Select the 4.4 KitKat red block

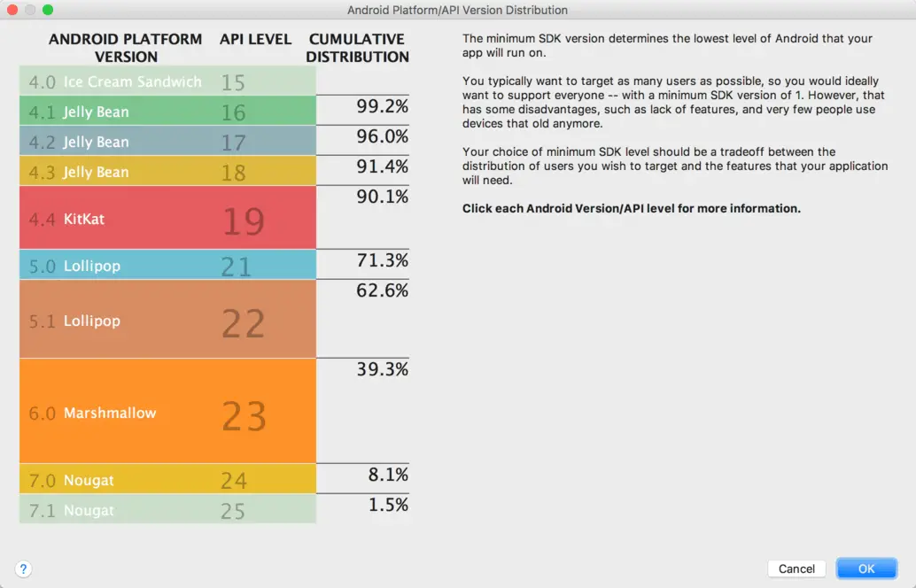click(167, 218)
